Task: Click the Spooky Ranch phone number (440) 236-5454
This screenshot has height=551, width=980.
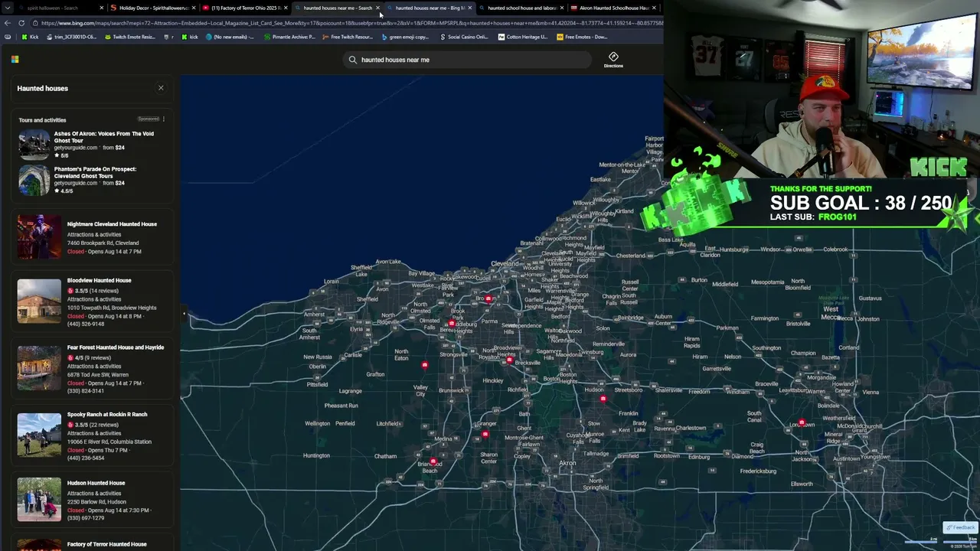Action: click(x=86, y=458)
